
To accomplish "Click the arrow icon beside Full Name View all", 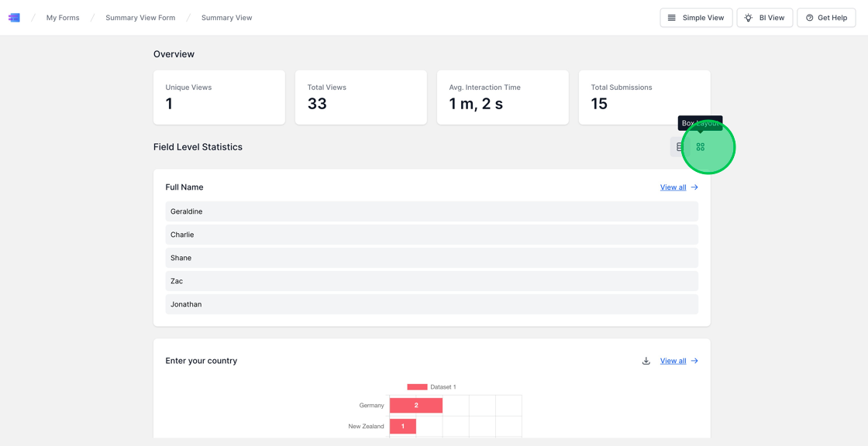I will click(x=694, y=187).
